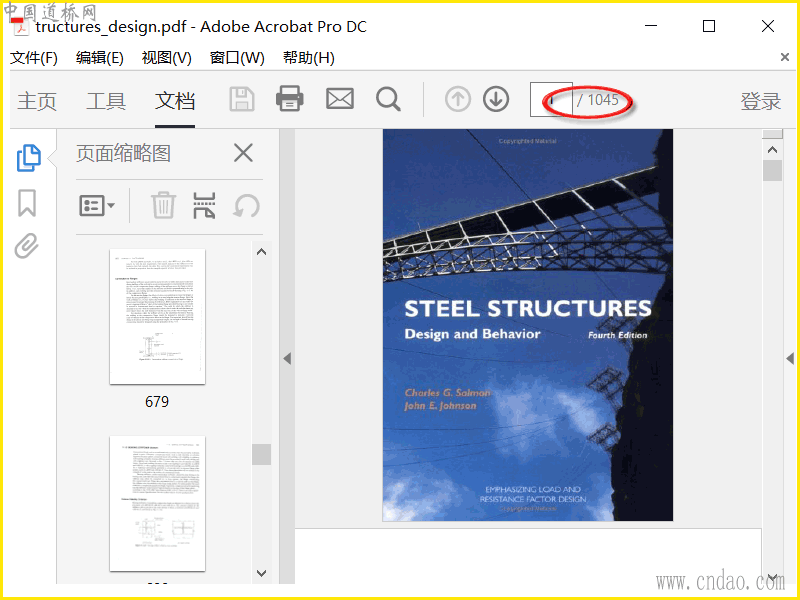Screen dimensions: 800x600
Task: Select the thumbnail below page 679
Action: 157,504
